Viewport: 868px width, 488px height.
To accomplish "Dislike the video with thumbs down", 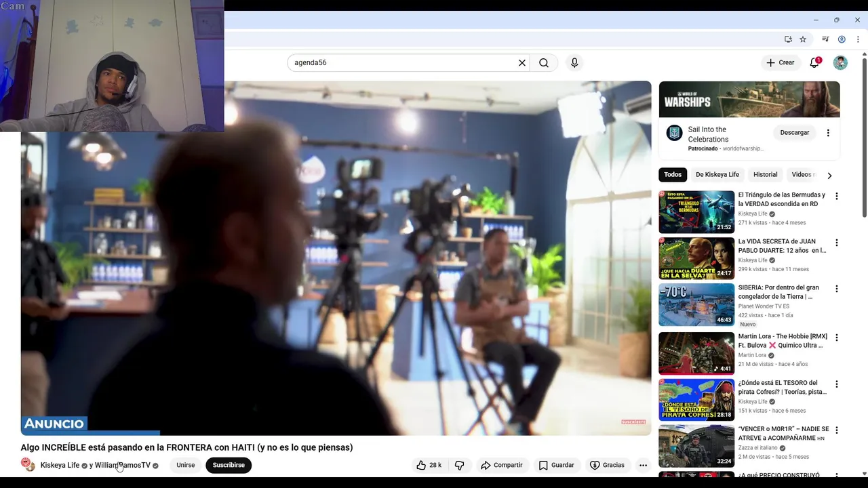I will coord(460,465).
